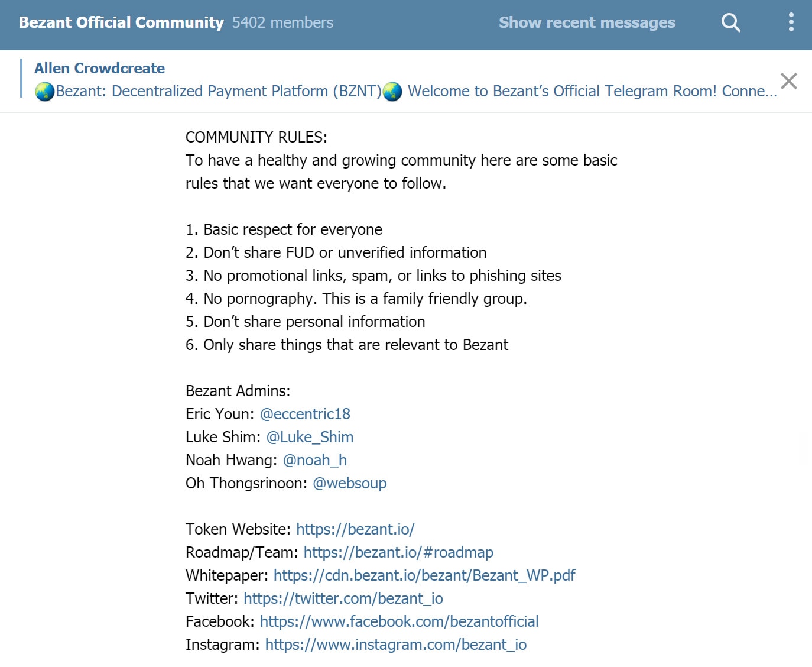This screenshot has height=667, width=812.
Task: Open search in the chat header
Action: click(730, 22)
